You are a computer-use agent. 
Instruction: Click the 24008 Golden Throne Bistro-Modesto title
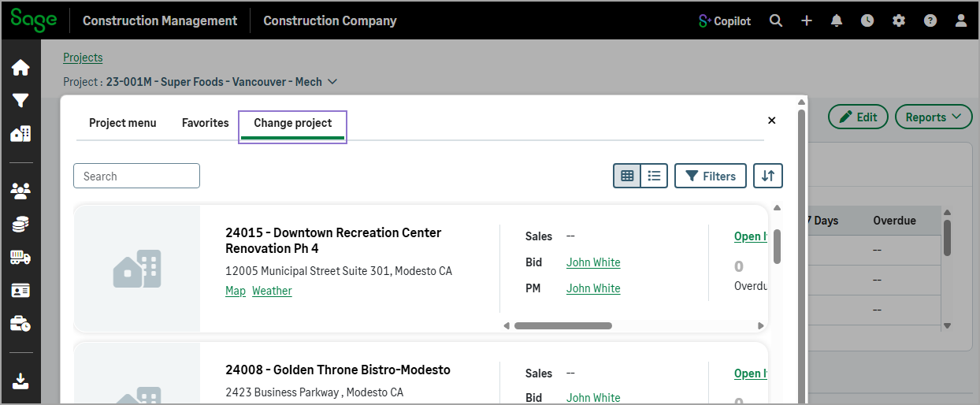338,370
